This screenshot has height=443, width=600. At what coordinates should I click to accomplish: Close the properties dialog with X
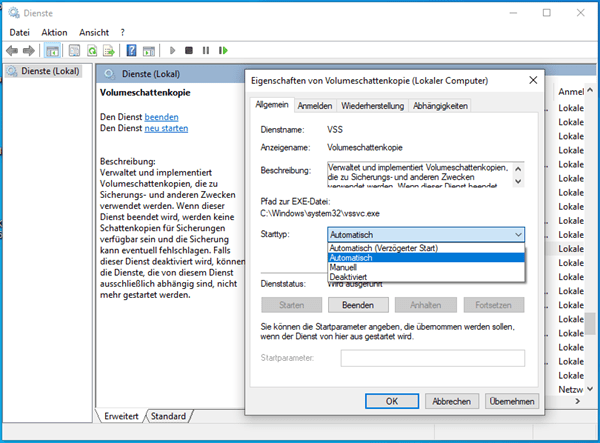[x=533, y=80]
